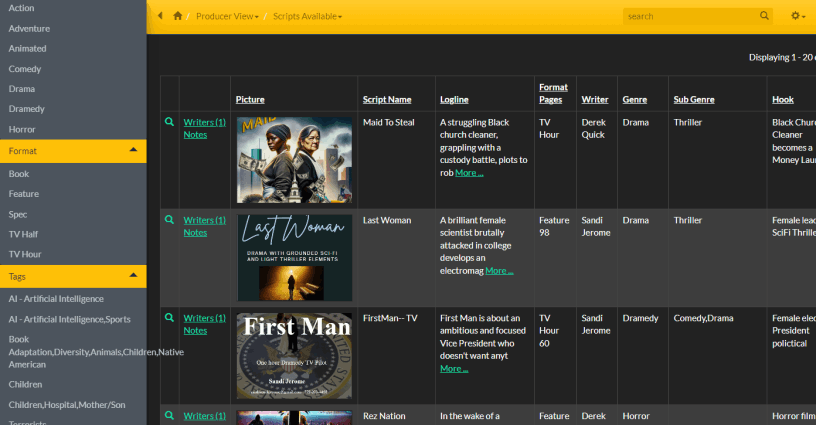
Task: Open details magnifier for Last Woman
Action: click(x=169, y=220)
